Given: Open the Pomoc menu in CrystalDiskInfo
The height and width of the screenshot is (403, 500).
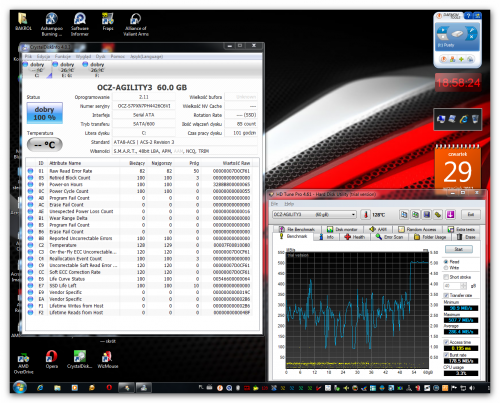Looking at the screenshot, I should coord(117,56).
